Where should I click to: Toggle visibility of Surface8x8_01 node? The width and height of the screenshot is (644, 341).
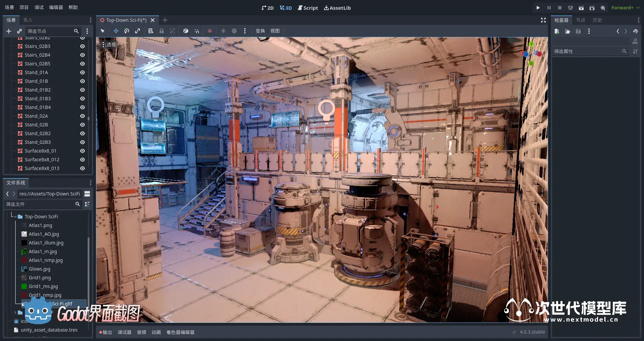tap(82, 151)
